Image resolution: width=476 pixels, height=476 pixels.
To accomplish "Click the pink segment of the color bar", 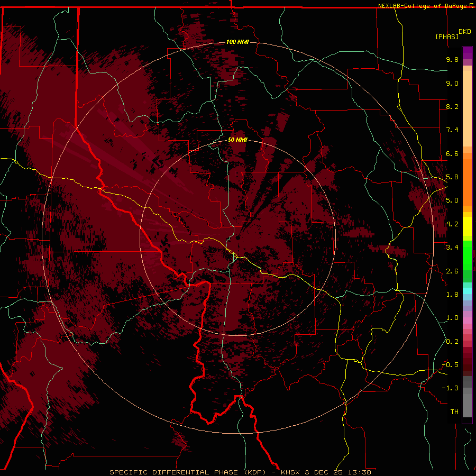I will point(467,321).
